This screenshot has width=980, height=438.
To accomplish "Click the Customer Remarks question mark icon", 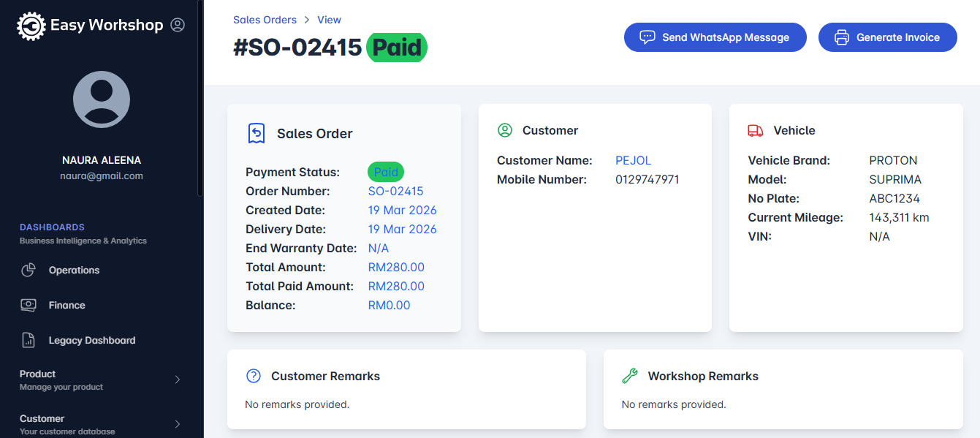I will coord(254,376).
